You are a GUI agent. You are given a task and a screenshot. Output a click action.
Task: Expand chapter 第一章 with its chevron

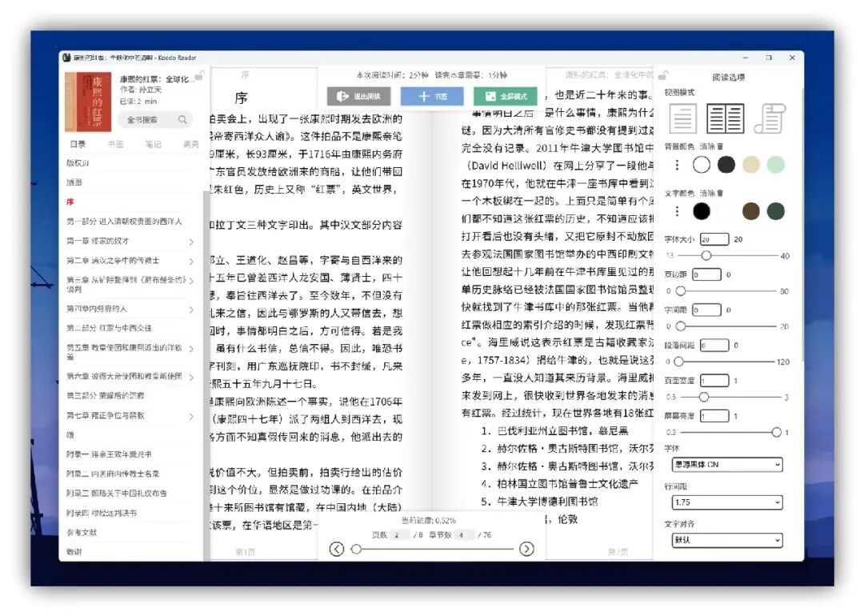(191, 242)
